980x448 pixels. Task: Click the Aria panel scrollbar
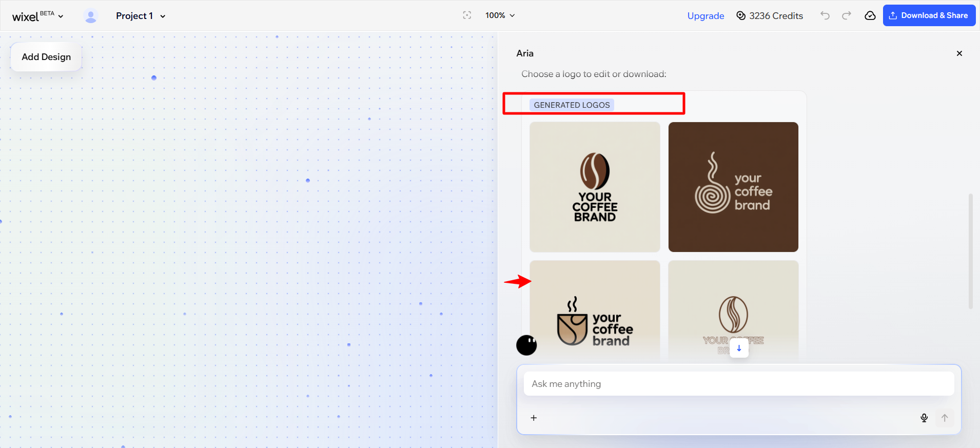(970, 251)
